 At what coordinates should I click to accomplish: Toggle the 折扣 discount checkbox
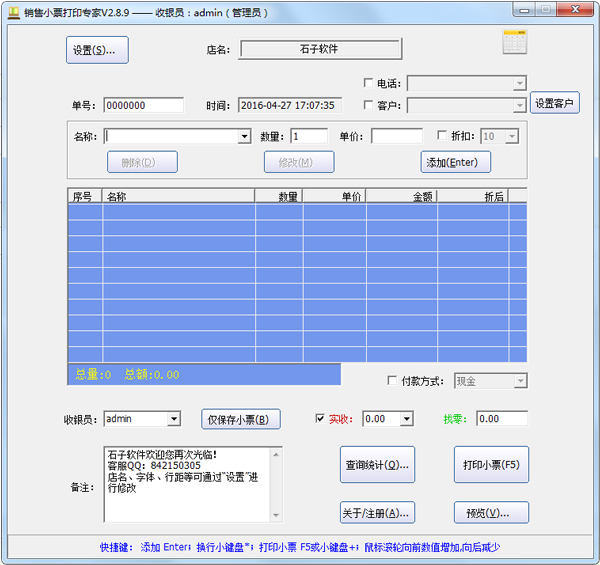pos(443,136)
